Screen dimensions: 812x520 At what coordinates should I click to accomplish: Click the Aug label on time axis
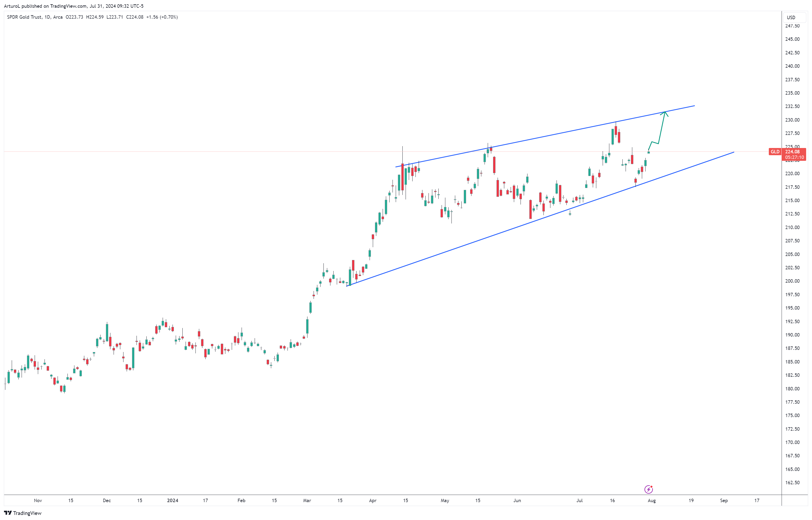coord(652,501)
